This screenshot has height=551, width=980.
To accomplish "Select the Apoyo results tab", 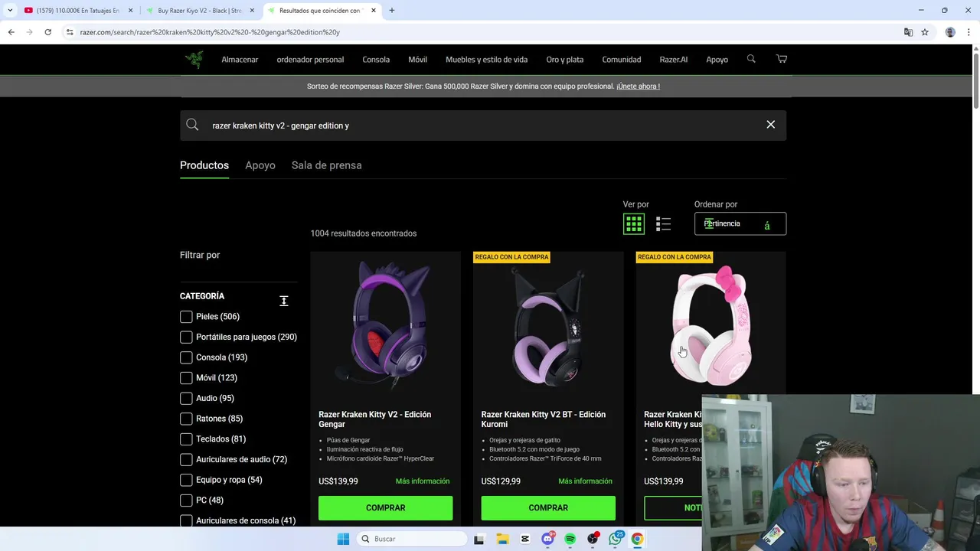I will pyautogui.click(x=260, y=165).
